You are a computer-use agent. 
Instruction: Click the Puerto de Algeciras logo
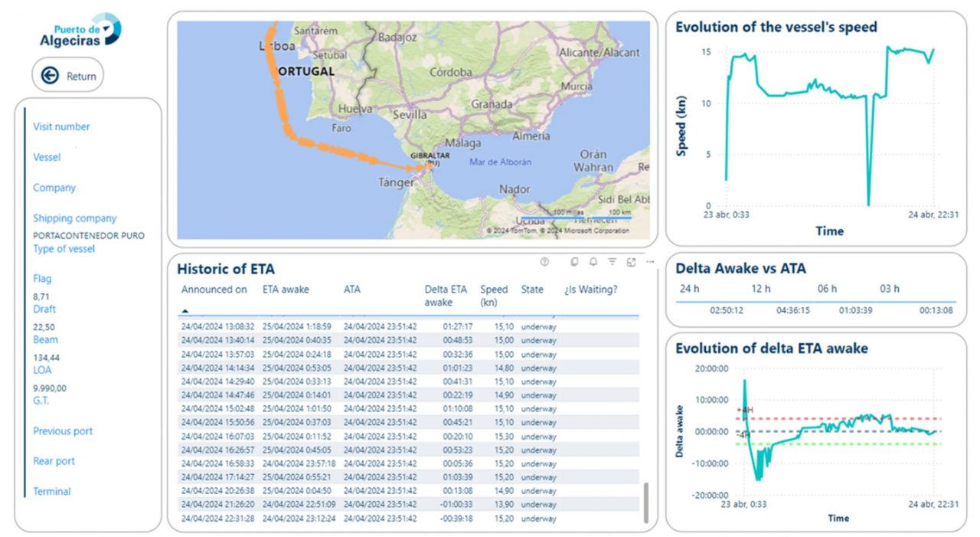[80, 31]
